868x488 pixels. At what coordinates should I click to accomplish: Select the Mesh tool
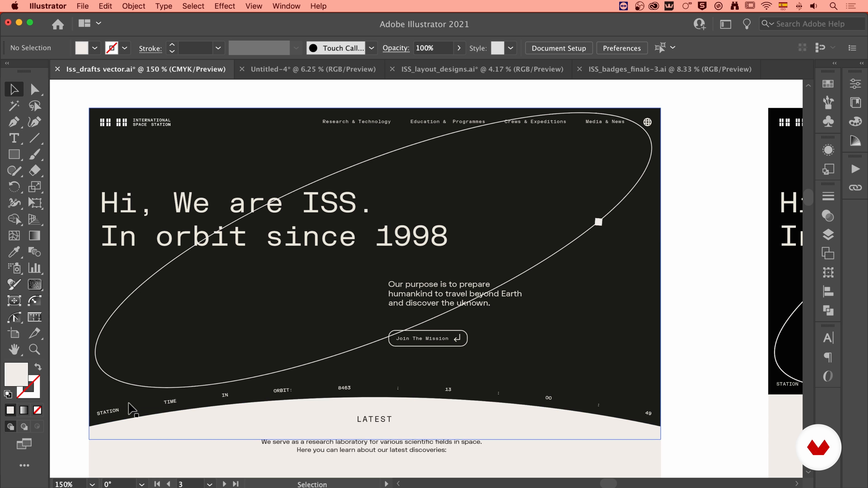(14, 235)
